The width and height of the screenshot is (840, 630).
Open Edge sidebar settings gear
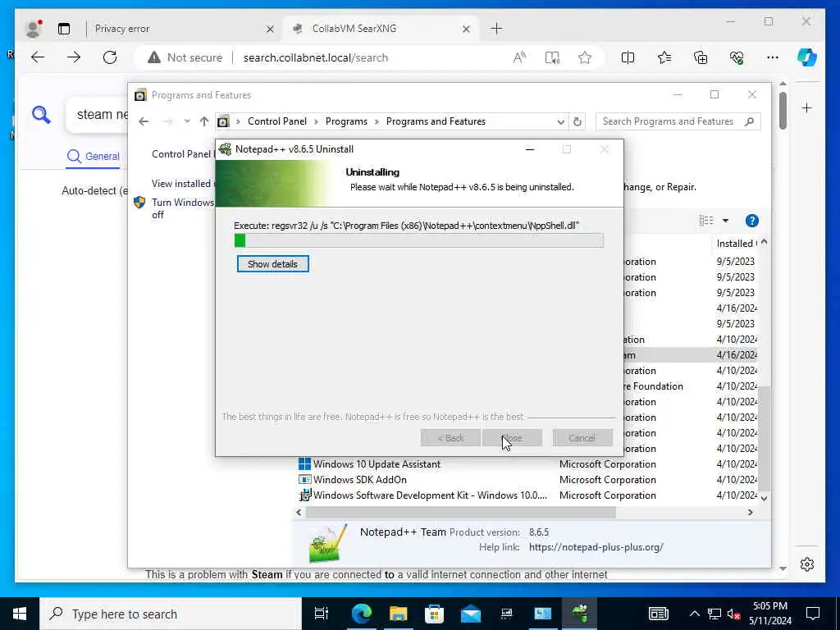(807, 564)
